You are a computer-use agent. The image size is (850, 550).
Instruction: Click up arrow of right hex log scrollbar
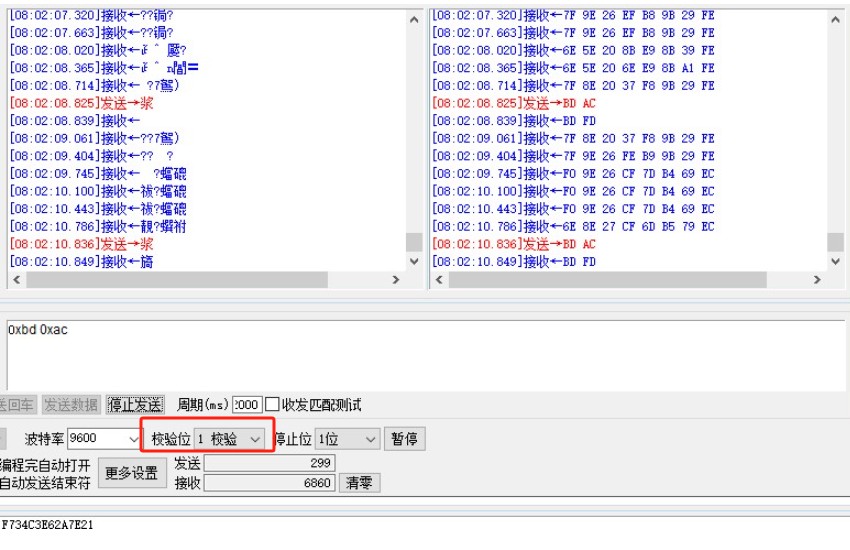(x=835, y=20)
